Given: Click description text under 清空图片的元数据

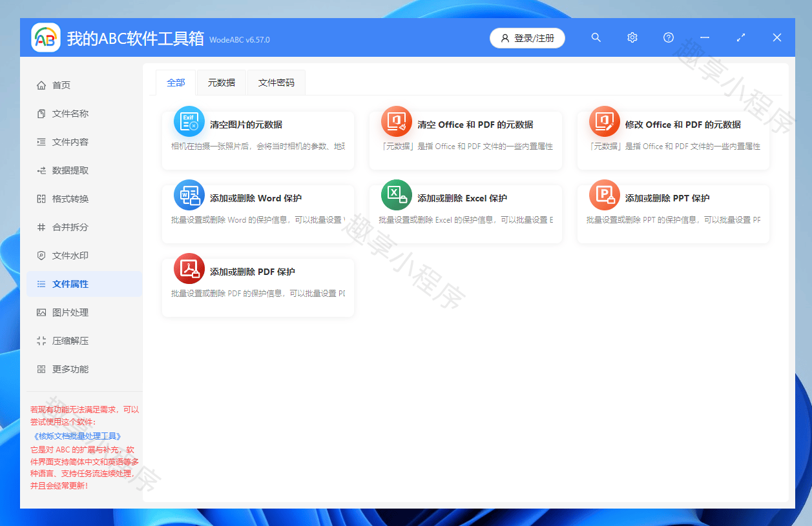Looking at the screenshot, I should (258, 147).
